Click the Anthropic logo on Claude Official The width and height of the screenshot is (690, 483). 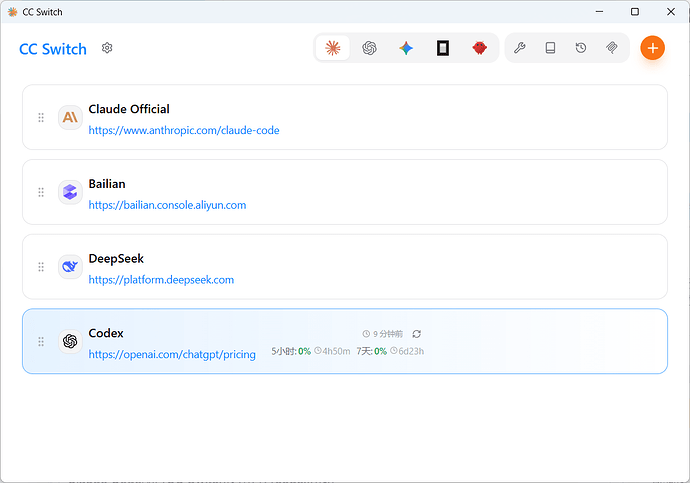70,117
